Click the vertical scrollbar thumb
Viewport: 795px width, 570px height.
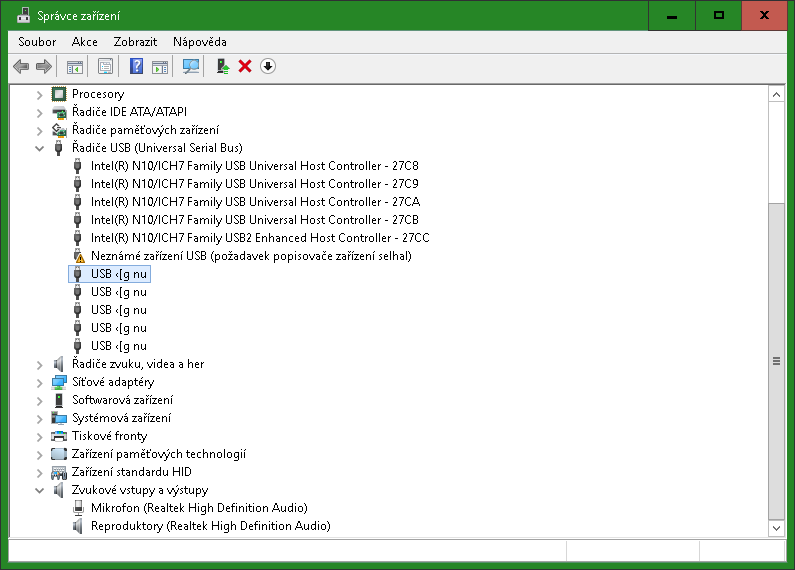click(x=776, y=361)
